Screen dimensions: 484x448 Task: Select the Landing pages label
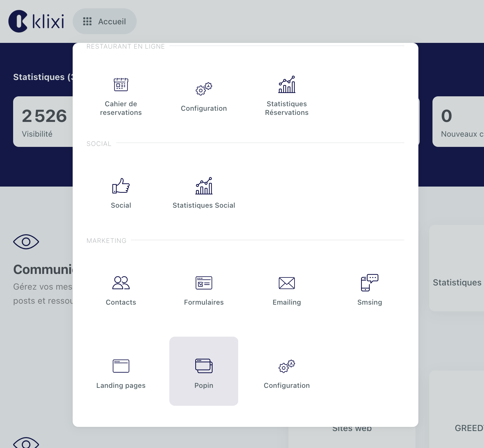[x=121, y=386]
